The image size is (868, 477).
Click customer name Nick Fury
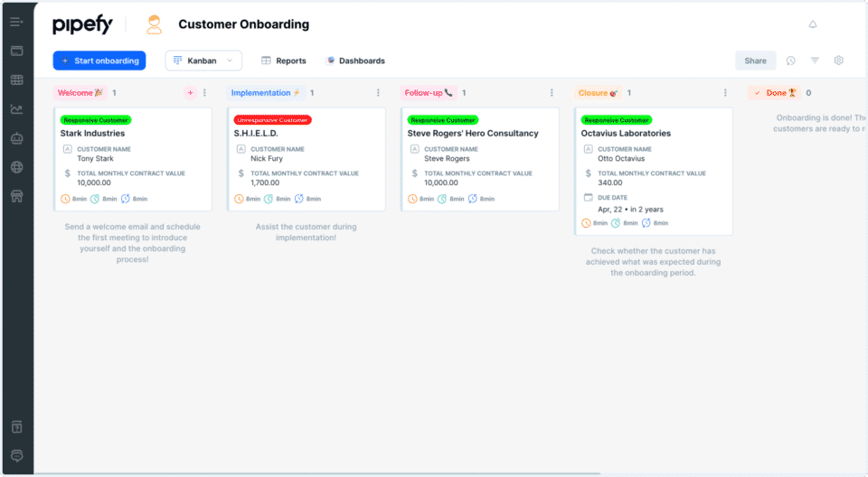click(x=267, y=159)
